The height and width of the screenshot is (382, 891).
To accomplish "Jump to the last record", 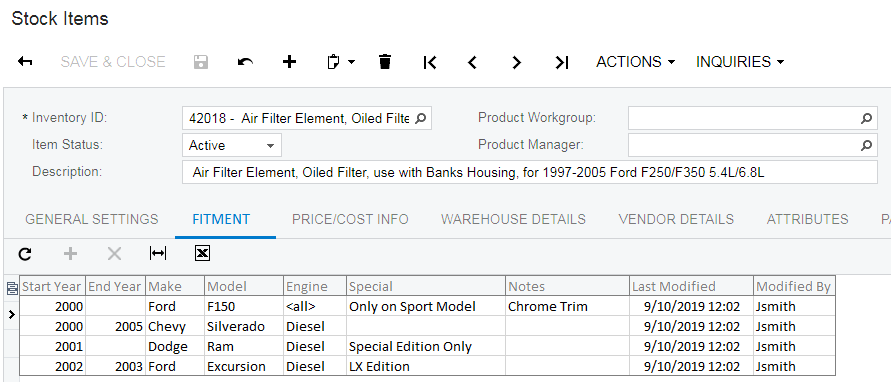I will coord(561,62).
